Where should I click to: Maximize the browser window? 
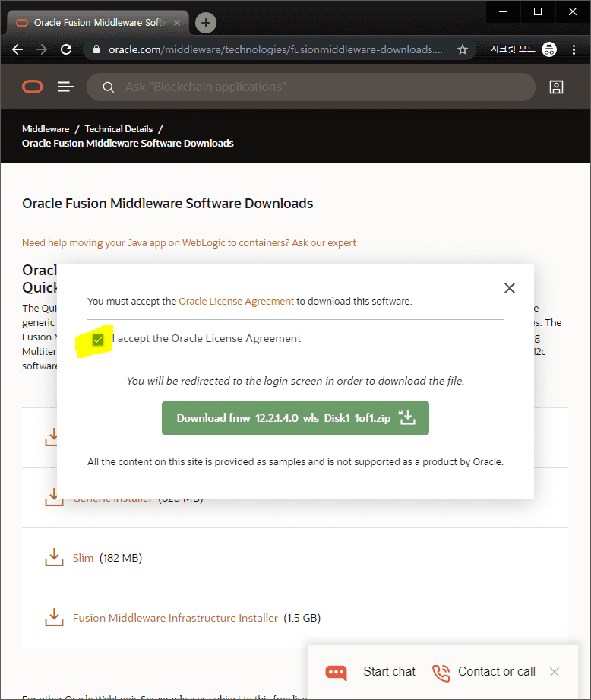[x=538, y=11]
